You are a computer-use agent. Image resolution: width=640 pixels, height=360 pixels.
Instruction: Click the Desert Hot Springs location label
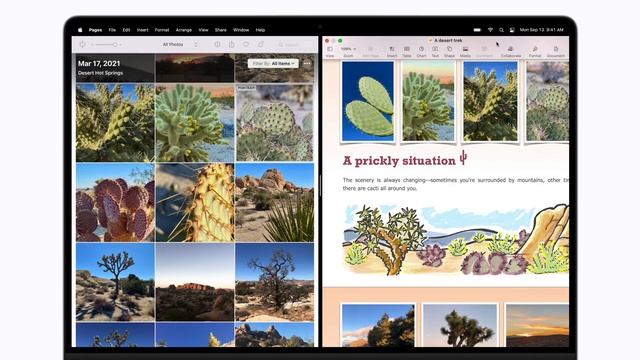[x=100, y=73]
